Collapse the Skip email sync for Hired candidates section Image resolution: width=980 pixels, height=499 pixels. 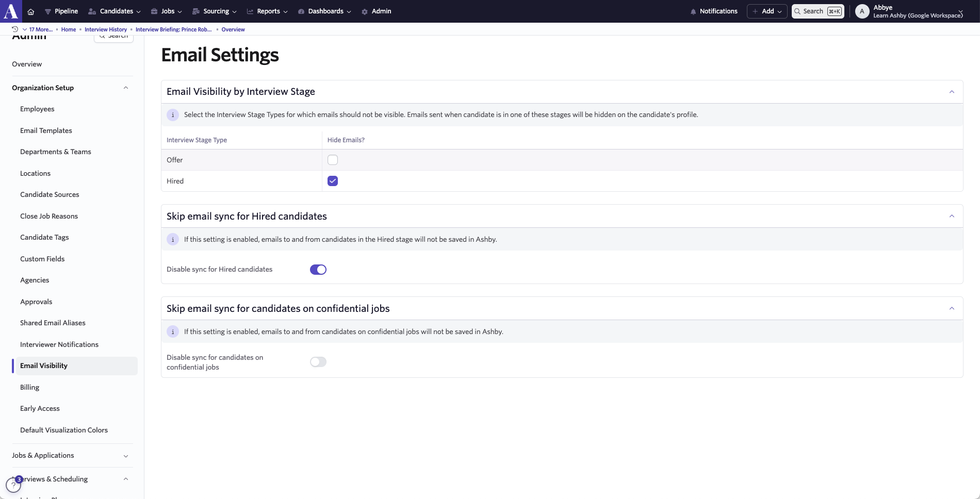tap(952, 216)
